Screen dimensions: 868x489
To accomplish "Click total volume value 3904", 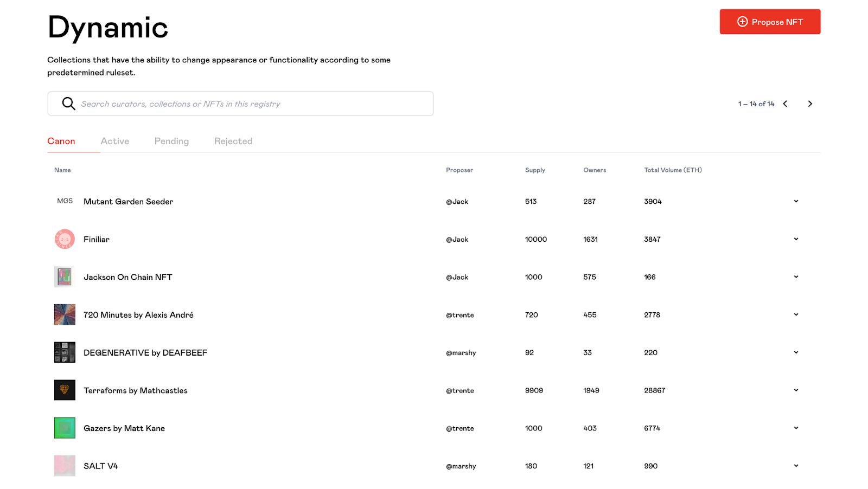I will click(x=653, y=201).
